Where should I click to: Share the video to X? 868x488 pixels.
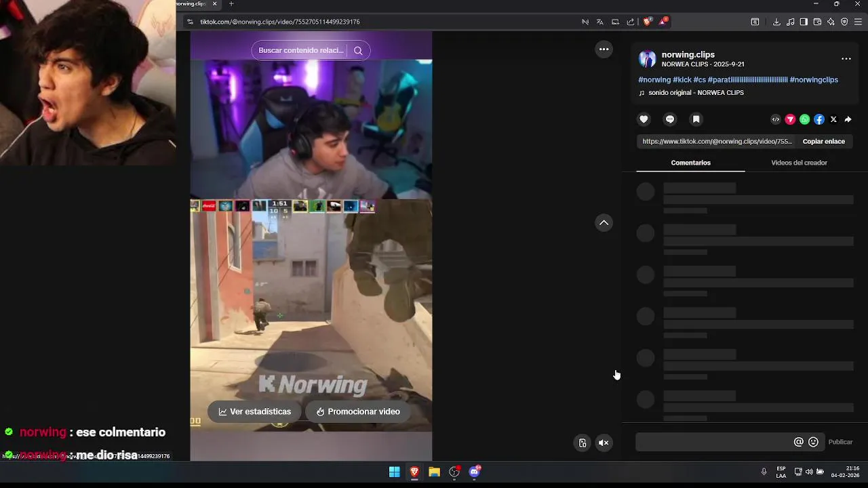tap(833, 119)
